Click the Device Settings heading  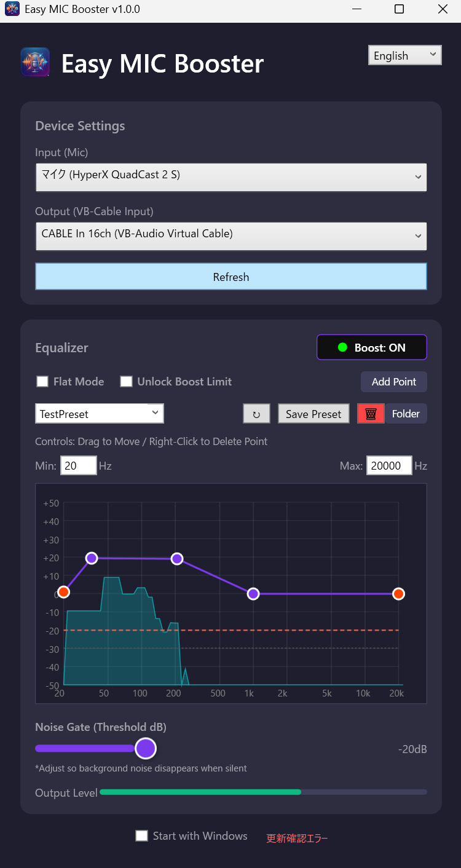[80, 126]
